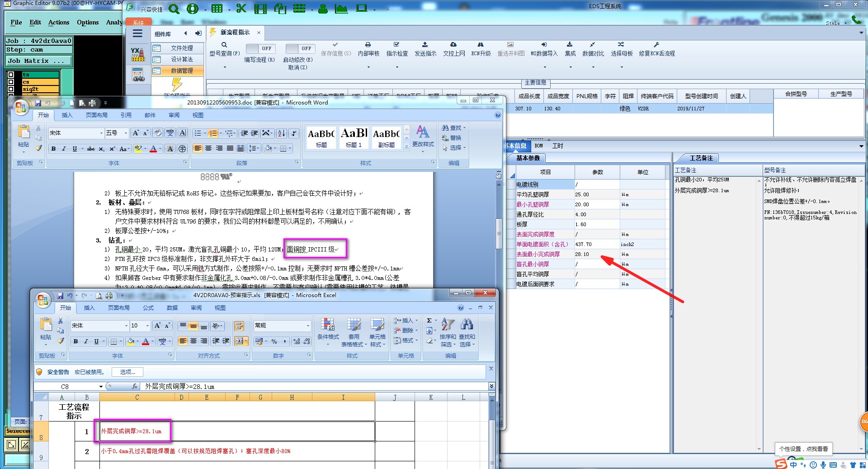Click Wrap text icon in Excel ribbon

(x=239, y=326)
